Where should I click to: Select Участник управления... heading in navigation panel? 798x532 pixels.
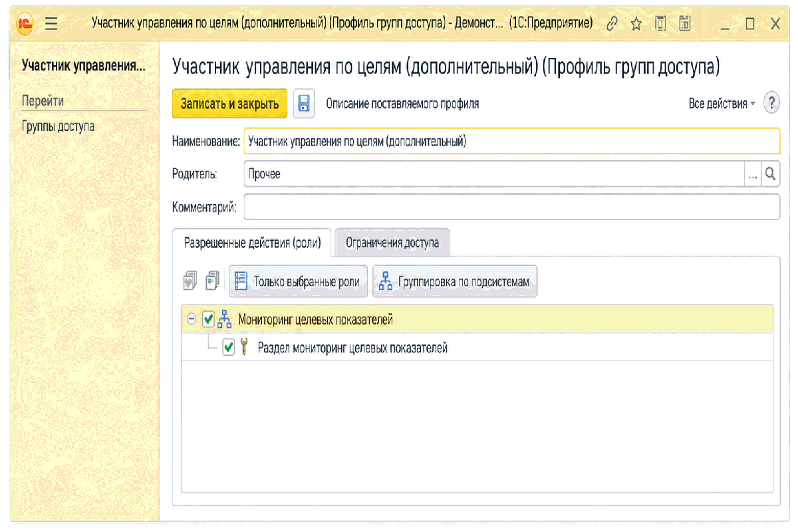pyautogui.click(x=84, y=66)
